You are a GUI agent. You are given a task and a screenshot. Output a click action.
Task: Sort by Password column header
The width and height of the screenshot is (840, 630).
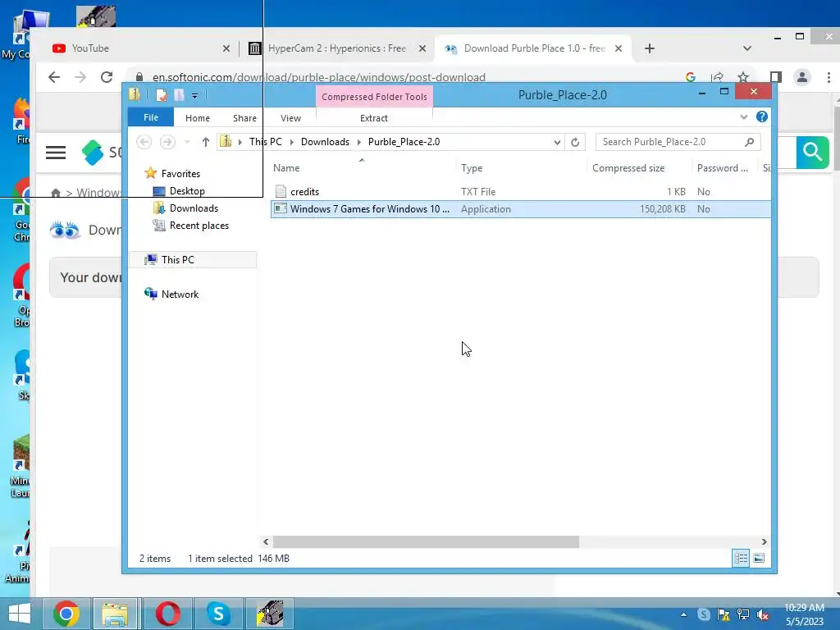point(722,168)
